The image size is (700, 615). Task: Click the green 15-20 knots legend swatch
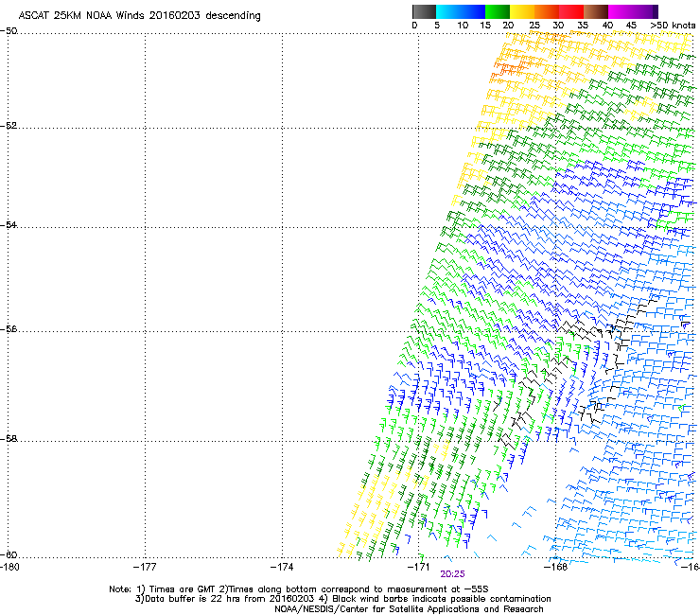click(498, 11)
